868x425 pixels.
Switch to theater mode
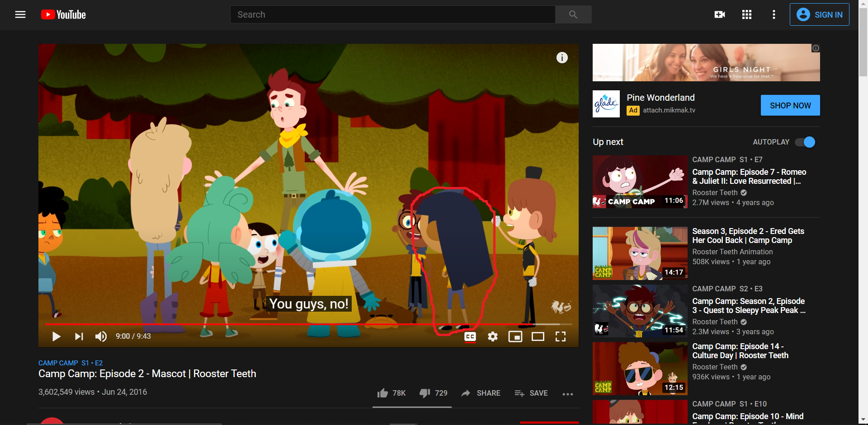pos(538,336)
